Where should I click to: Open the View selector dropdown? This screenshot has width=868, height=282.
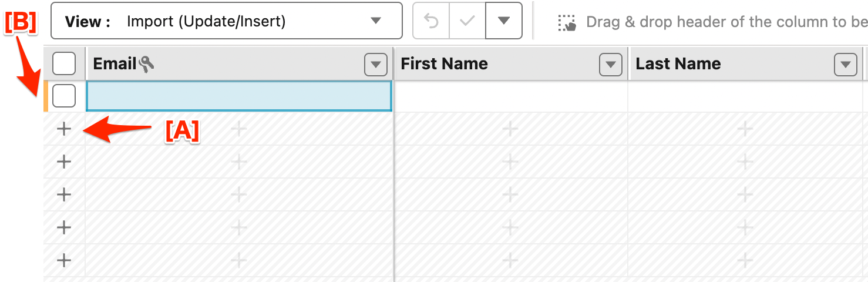click(227, 21)
